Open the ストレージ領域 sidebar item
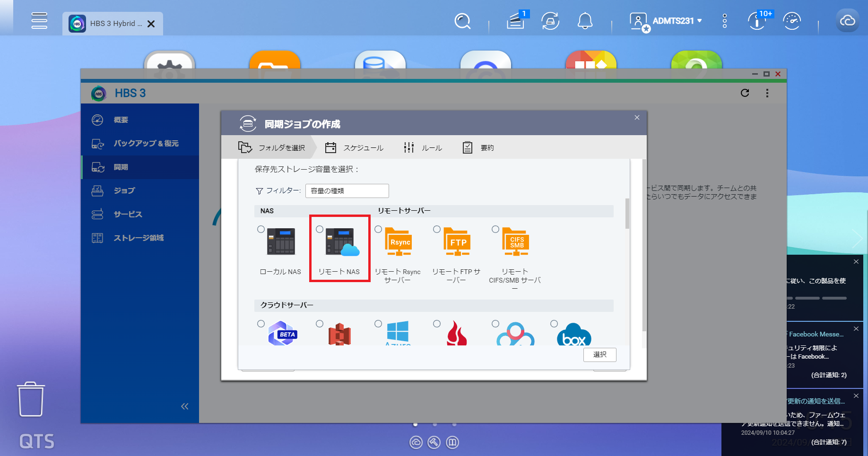 click(x=140, y=238)
